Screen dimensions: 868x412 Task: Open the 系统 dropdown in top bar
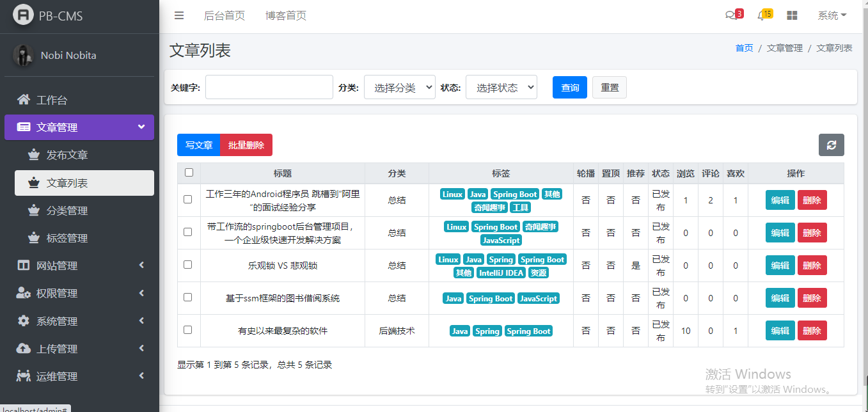click(x=832, y=16)
